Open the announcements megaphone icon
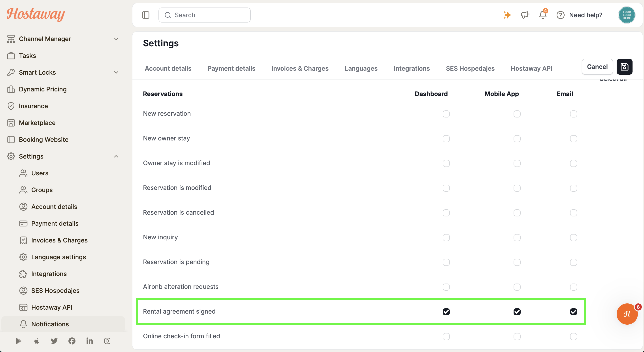 point(525,15)
